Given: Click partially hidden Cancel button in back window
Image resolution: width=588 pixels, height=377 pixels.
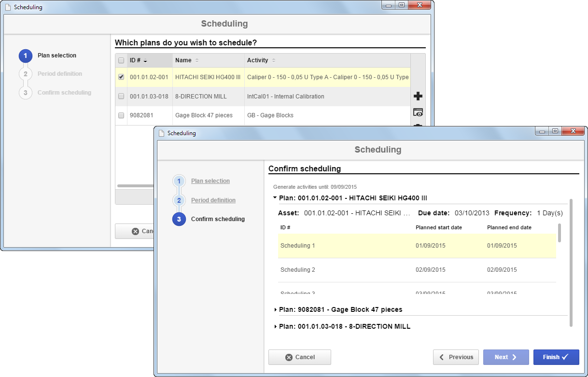Looking at the screenshot, I should pyautogui.click(x=134, y=231).
